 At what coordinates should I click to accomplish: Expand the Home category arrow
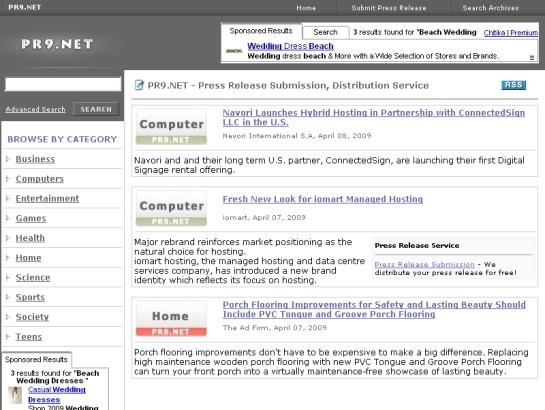8,258
